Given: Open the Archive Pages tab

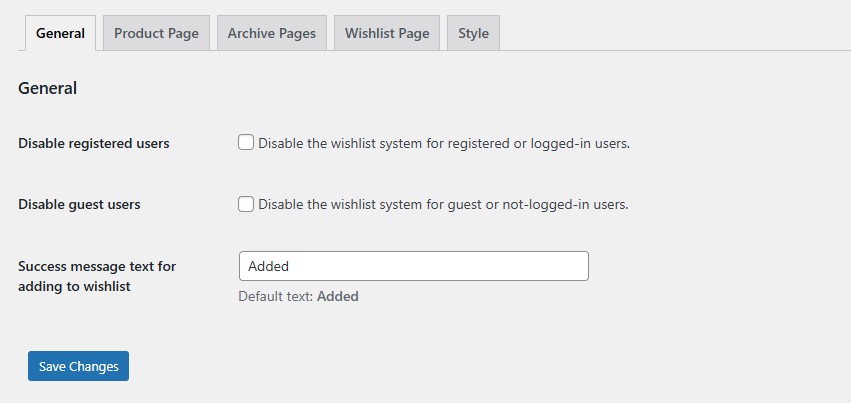Looking at the screenshot, I should [x=271, y=33].
